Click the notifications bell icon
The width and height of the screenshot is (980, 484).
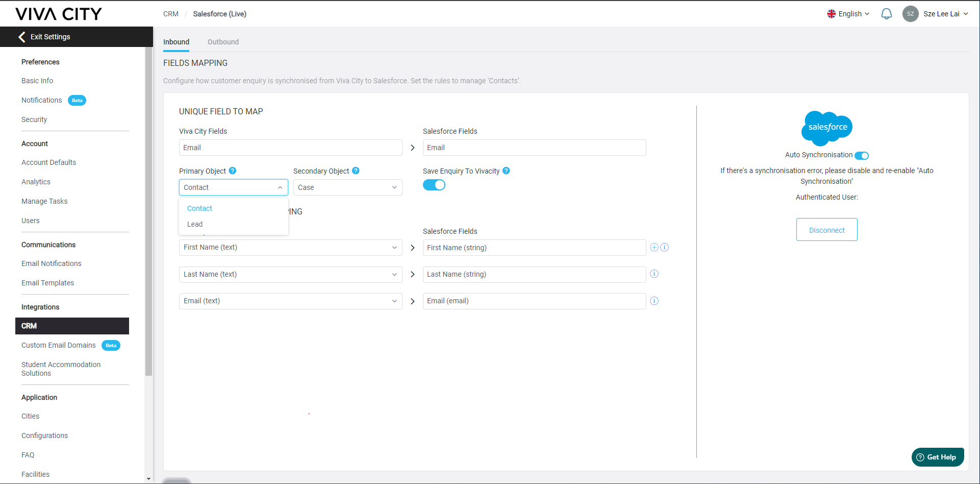point(887,14)
